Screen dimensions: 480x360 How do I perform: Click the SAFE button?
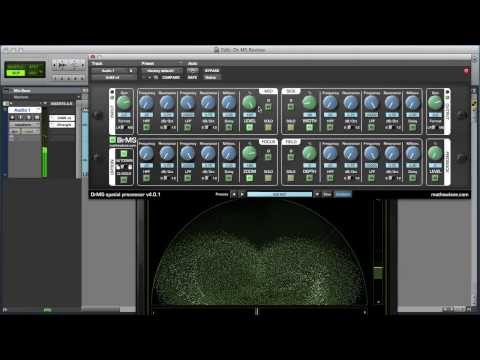[x=192, y=77]
